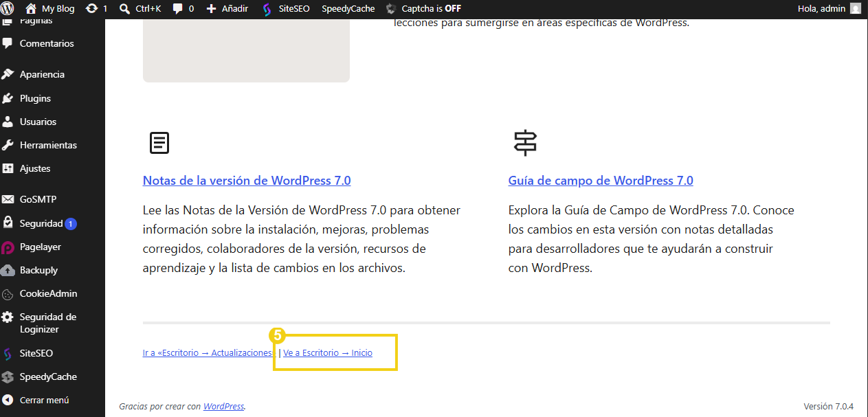
Task: Open Ajustes menu label
Action: coord(35,168)
